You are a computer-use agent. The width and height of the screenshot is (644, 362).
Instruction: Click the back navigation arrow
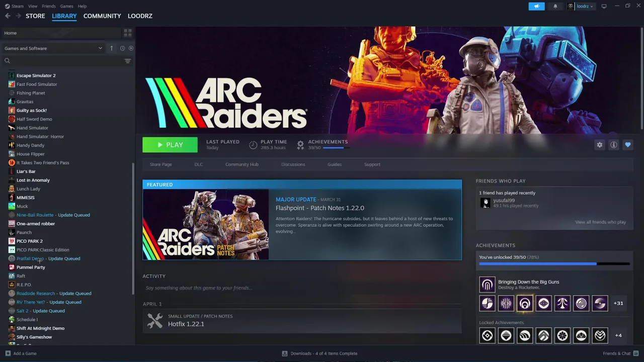[8, 16]
